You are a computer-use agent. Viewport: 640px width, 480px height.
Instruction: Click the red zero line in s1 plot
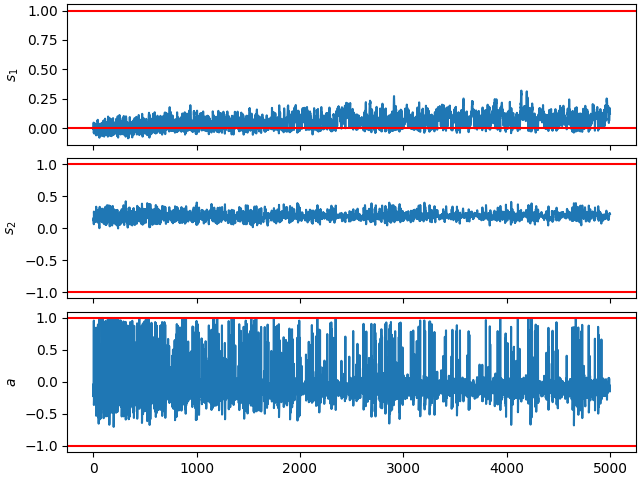pyautogui.click(x=351, y=128)
